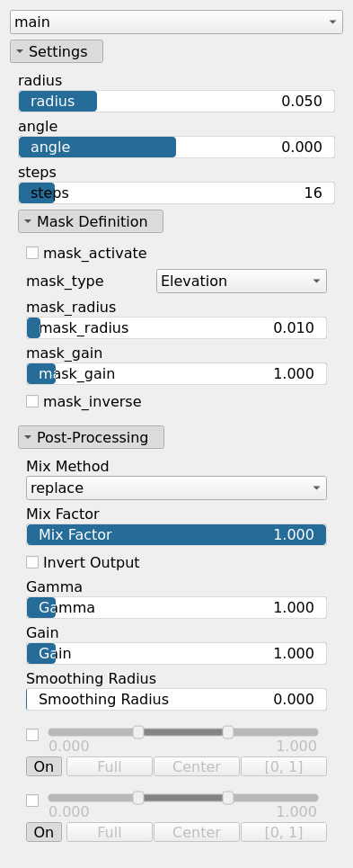Enable the mask_activate checkbox

tap(32, 253)
